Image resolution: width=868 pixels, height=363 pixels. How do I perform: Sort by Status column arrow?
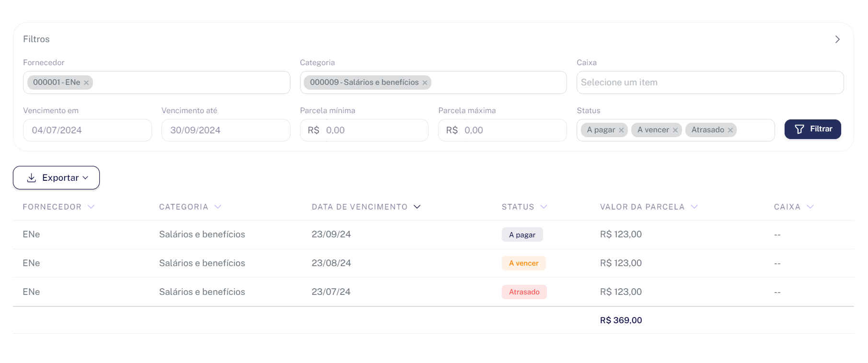[x=544, y=207]
